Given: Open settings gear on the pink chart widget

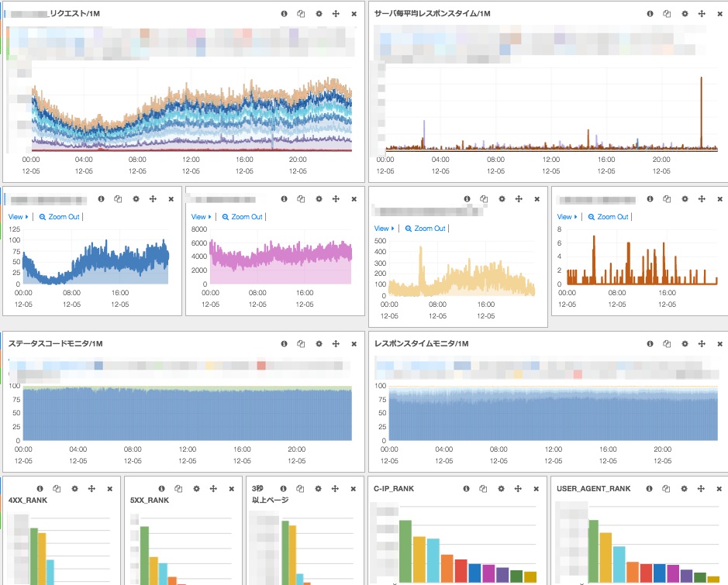Looking at the screenshot, I should [319, 198].
